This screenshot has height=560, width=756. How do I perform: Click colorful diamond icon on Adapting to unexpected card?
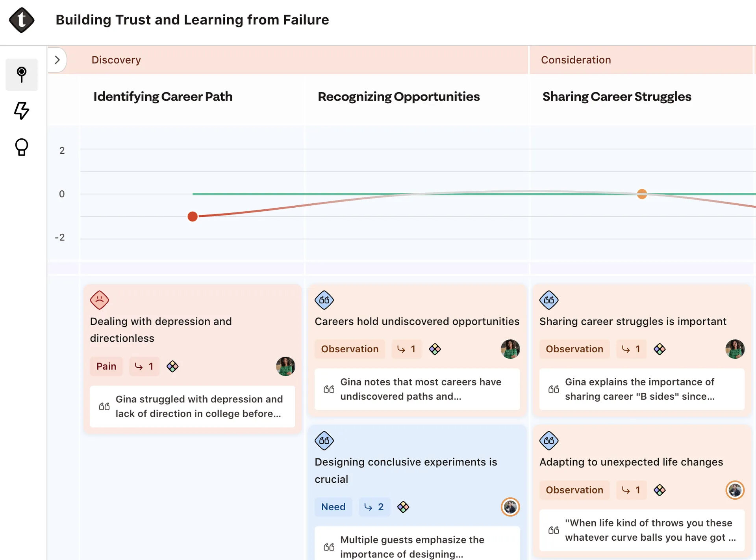660,490
